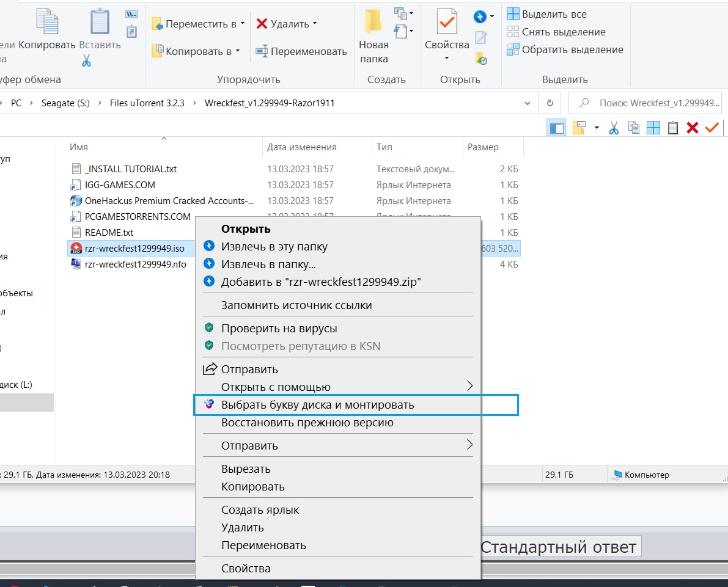Expand the address bar history dropdown
Screen dimensions: 728x587
pos(528,103)
